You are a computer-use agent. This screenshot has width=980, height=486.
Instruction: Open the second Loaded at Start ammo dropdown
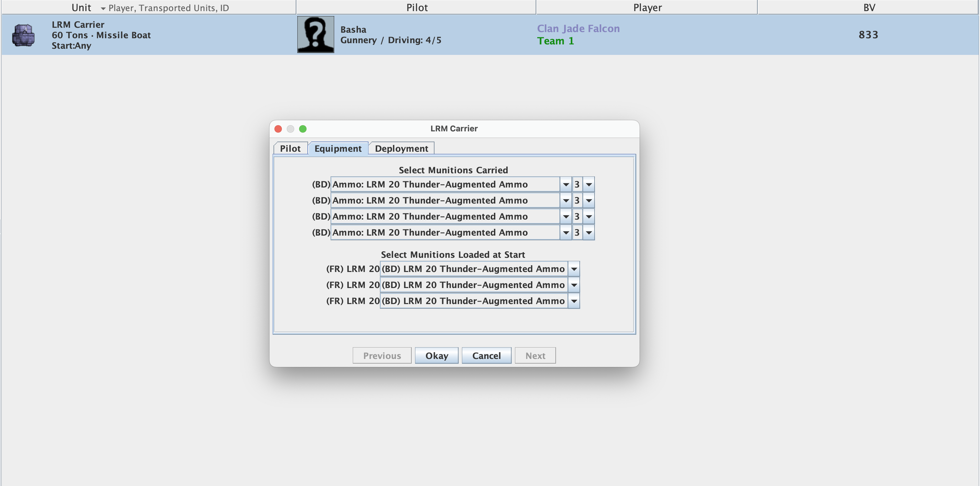click(574, 285)
